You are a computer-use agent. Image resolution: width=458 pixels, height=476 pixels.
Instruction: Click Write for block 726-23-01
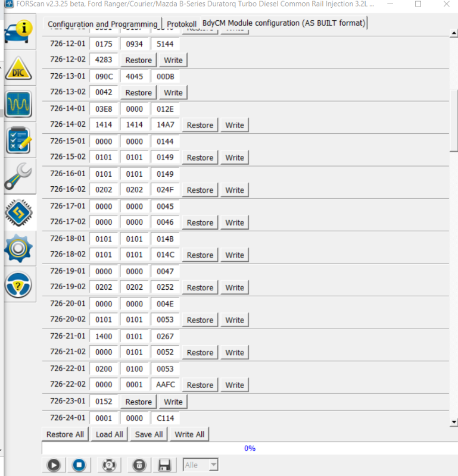(x=173, y=402)
